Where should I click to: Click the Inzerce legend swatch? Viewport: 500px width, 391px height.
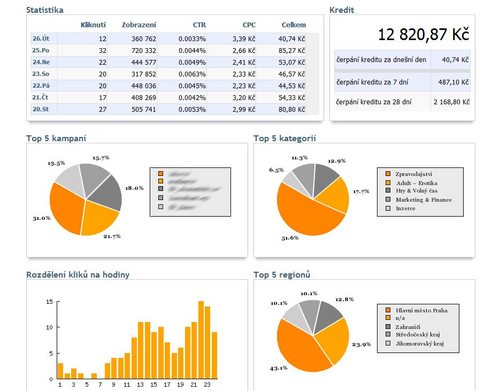click(388, 208)
